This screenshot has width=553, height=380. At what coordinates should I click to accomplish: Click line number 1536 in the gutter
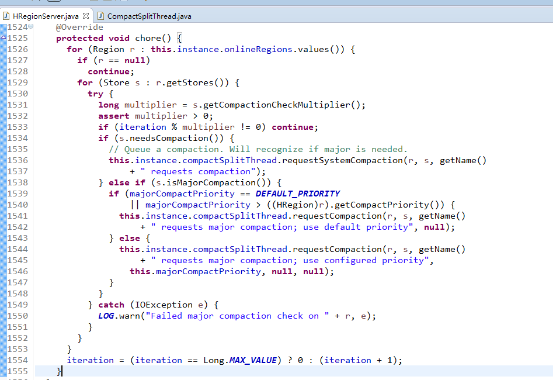pos(18,161)
